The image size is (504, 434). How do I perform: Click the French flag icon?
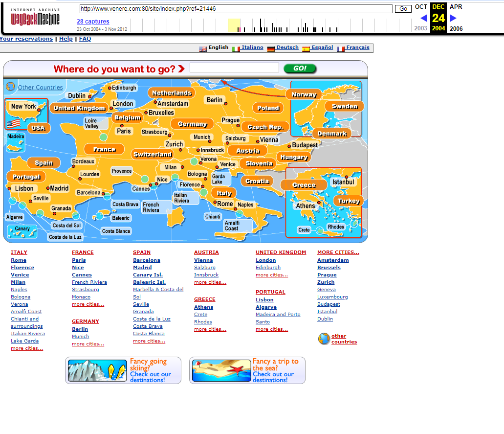pos(341,49)
